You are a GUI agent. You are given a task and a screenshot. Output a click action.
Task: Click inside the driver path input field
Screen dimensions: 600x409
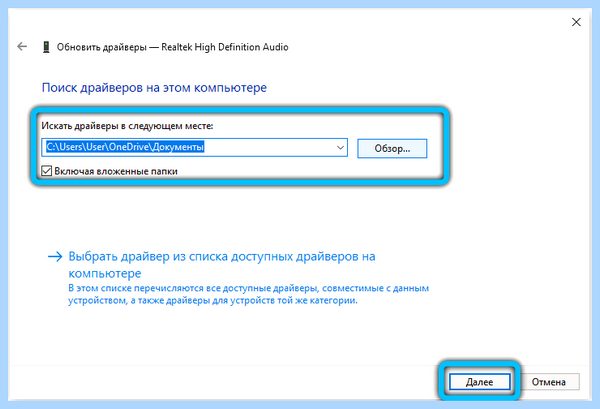pyautogui.click(x=194, y=148)
